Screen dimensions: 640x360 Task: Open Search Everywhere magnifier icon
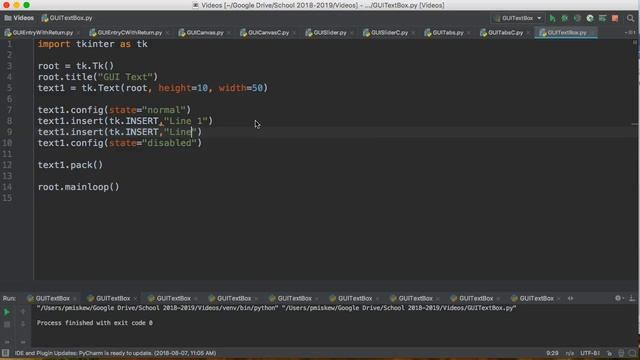[630, 18]
